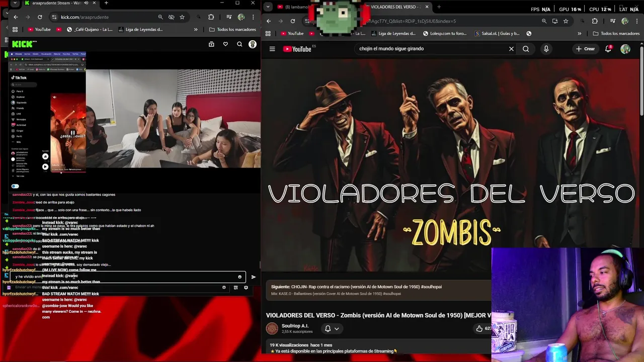Image resolution: width=644 pixels, height=362 pixels.
Task: Open extensions puzzle icon in Kick window
Action: [x=211, y=17]
